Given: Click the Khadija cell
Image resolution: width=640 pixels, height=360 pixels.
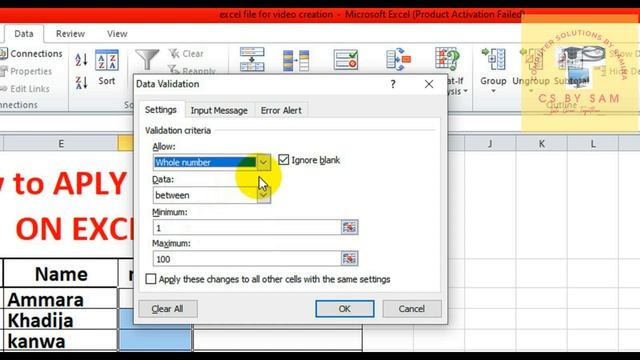Looking at the screenshot, I should click(61, 320).
